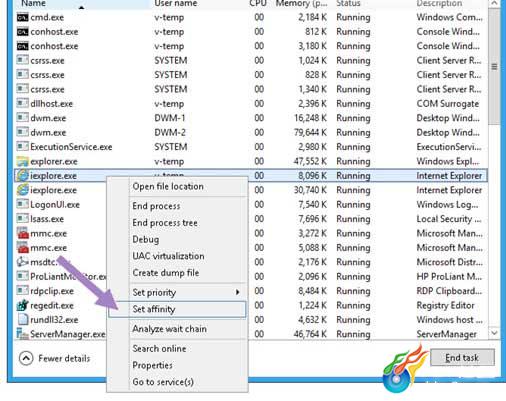The height and width of the screenshot is (401, 506).
Task: Choose Go to service(s)
Action: coord(163,382)
